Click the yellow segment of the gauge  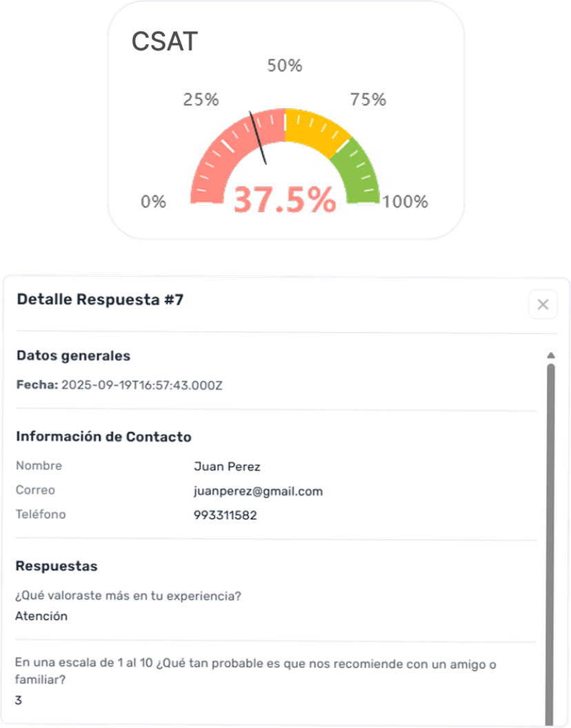pos(314,128)
